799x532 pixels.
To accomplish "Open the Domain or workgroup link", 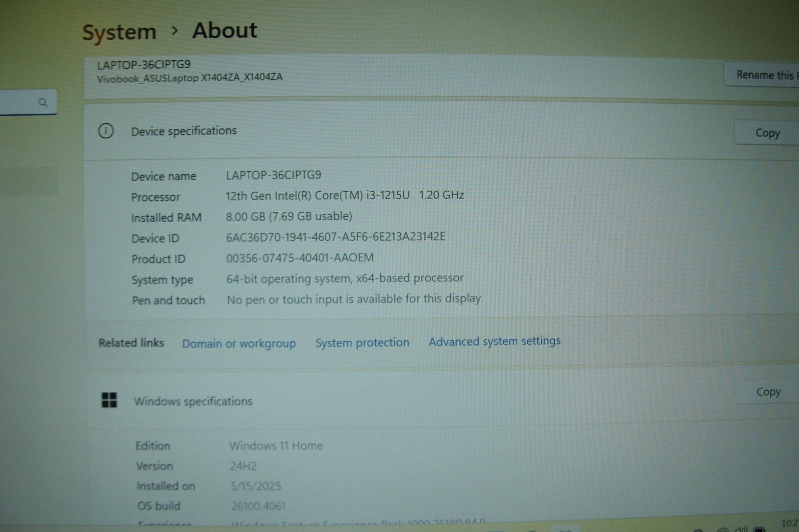I will pyautogui.click(x=239, y=343).
